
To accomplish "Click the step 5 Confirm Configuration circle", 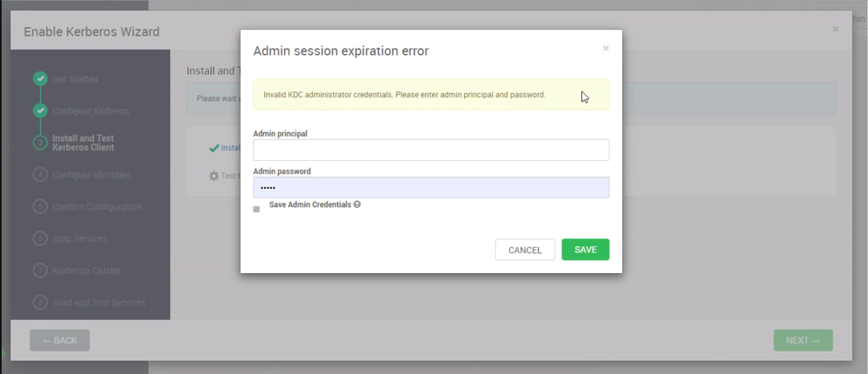I will [40, 207].
